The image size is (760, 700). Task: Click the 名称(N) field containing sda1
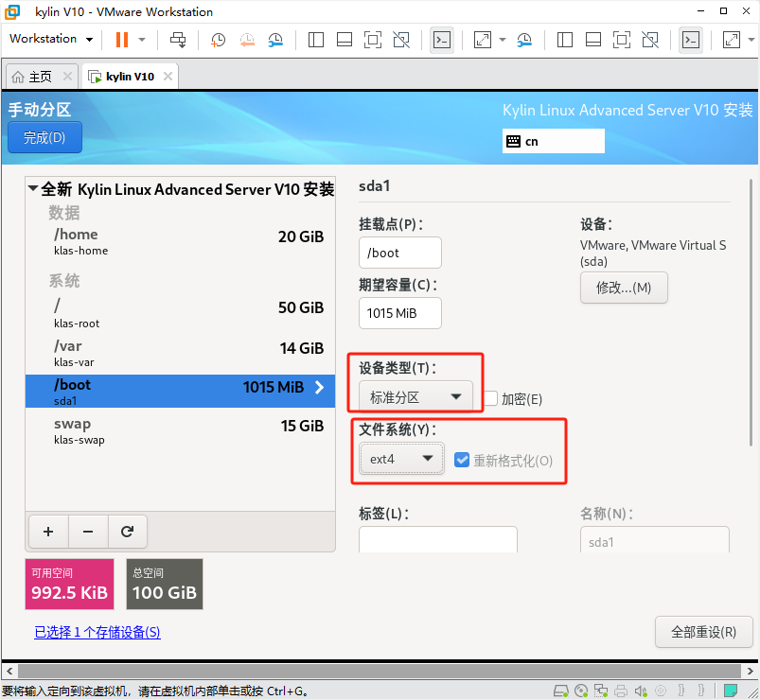pyautogui.click(x=654, y=539)
